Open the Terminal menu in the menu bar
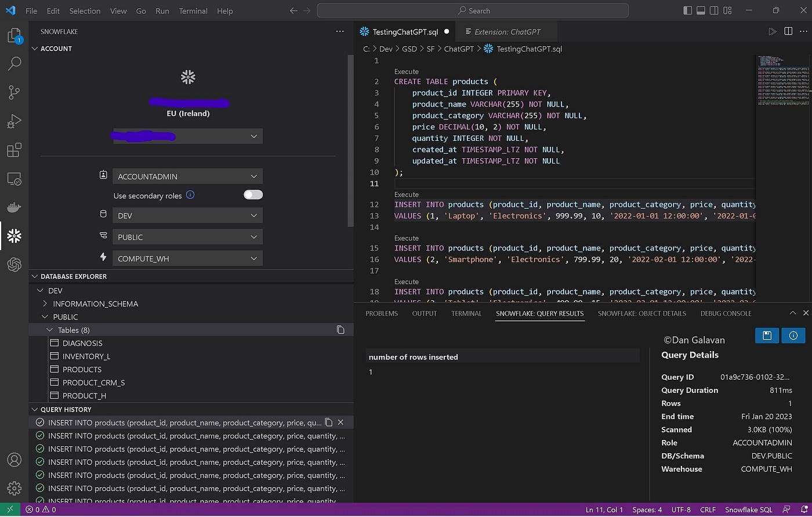 pos(193,11)
